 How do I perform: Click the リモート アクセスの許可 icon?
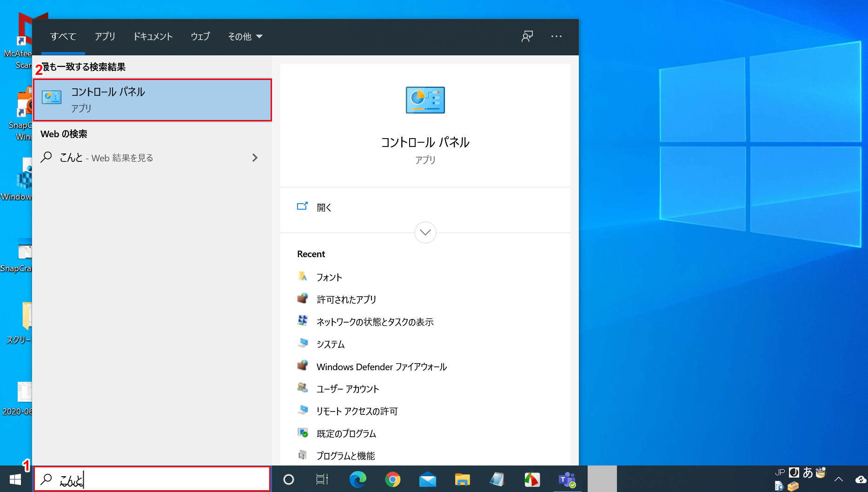303,411
